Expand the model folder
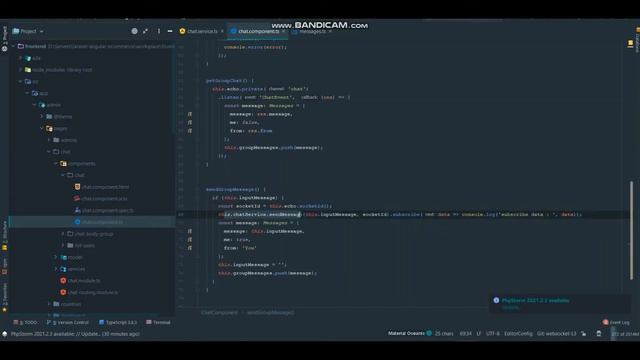This screenshot has height=360, width=640. tap(56, 257)
